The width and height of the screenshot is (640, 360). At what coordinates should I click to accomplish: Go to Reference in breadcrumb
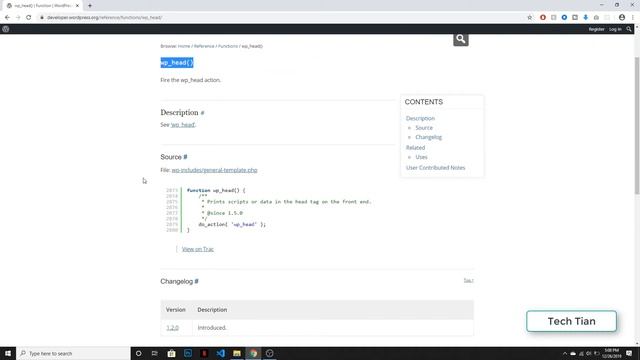coord(204,46)
